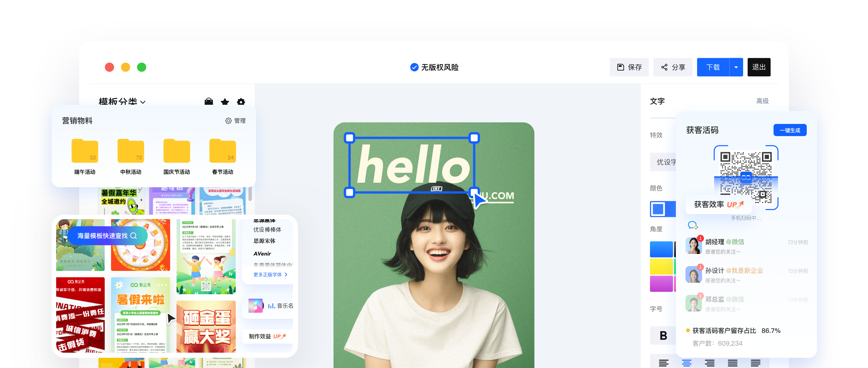The height and width of the screenshot is (368, 868).
Task: Click 获客活码客户留存占比 86.7% statistic
Action: click(x=733, y=331)
